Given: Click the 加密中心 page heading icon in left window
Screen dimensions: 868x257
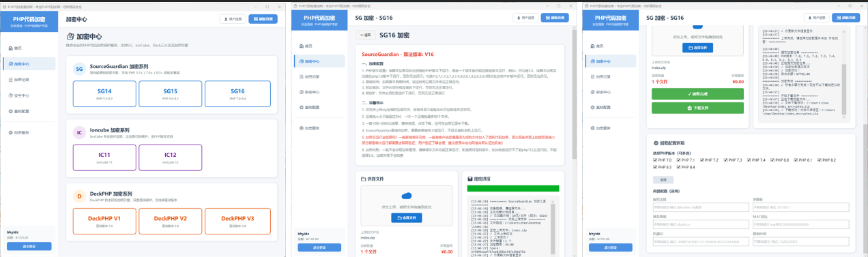Looking at the screenshot, I should 70,36.
